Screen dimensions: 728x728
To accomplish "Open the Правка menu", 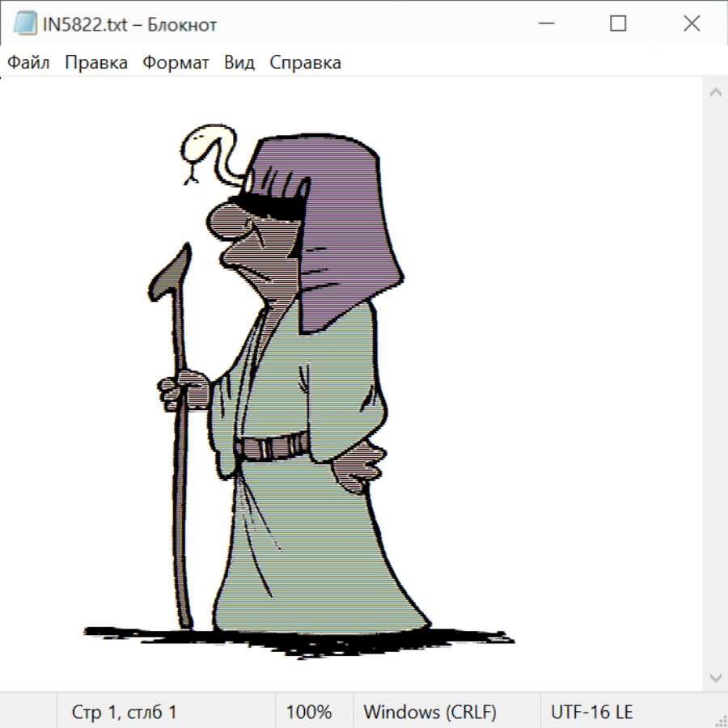I will click(96, 62).
